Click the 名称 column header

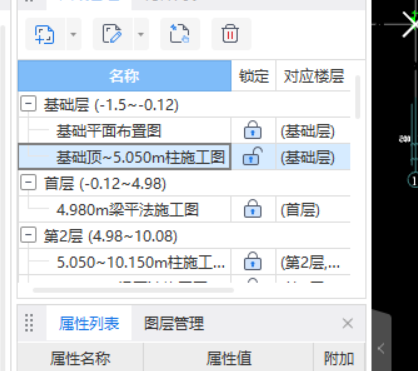(125, 76)
